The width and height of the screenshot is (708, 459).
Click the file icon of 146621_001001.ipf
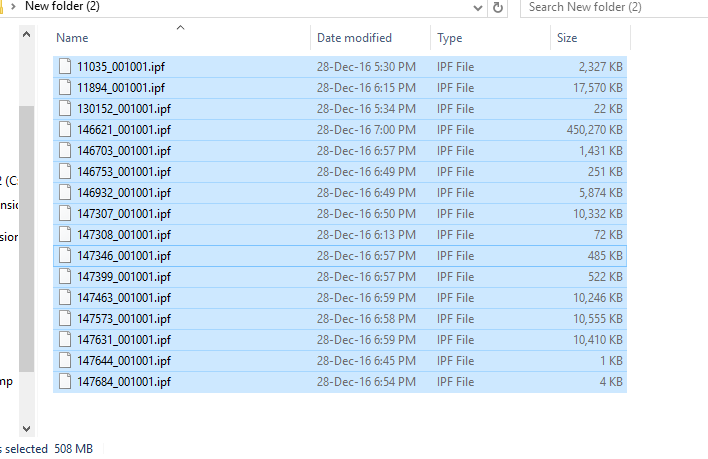click(x=65, y=129)
